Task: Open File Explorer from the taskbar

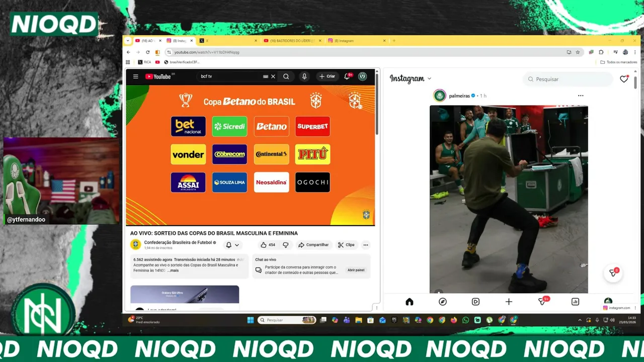Action: (358, 320)
